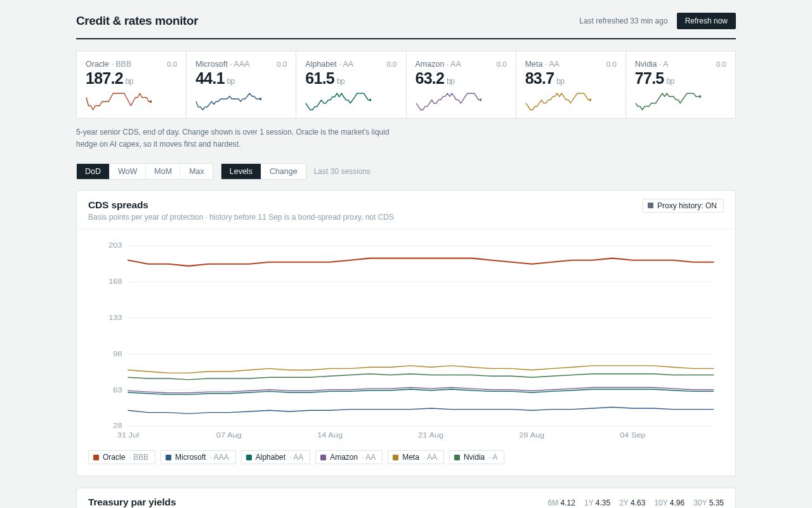Open the Nvidia A spread card

pos(681,84)
